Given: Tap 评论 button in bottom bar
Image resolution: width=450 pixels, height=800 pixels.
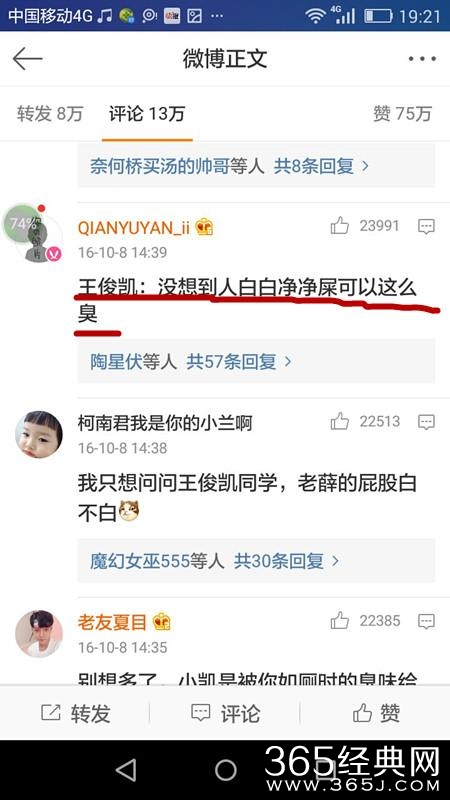Looking at the screenshot, I should [x=225, y=713].
